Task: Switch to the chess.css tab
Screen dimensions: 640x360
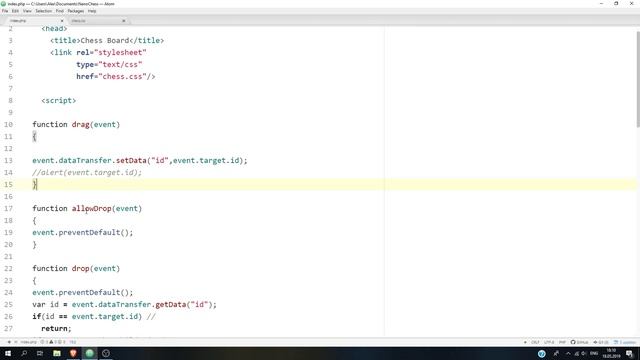Action: tap(98, 20)
